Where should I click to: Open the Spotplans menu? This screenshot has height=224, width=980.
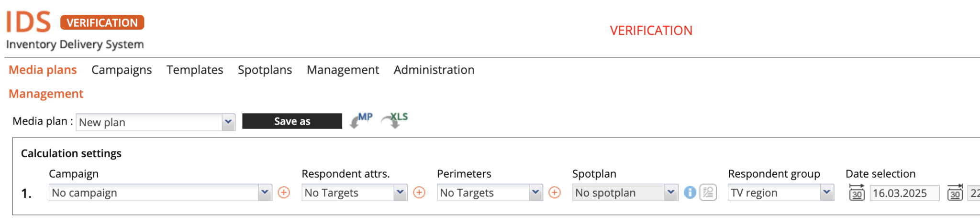tap(265, 70)
